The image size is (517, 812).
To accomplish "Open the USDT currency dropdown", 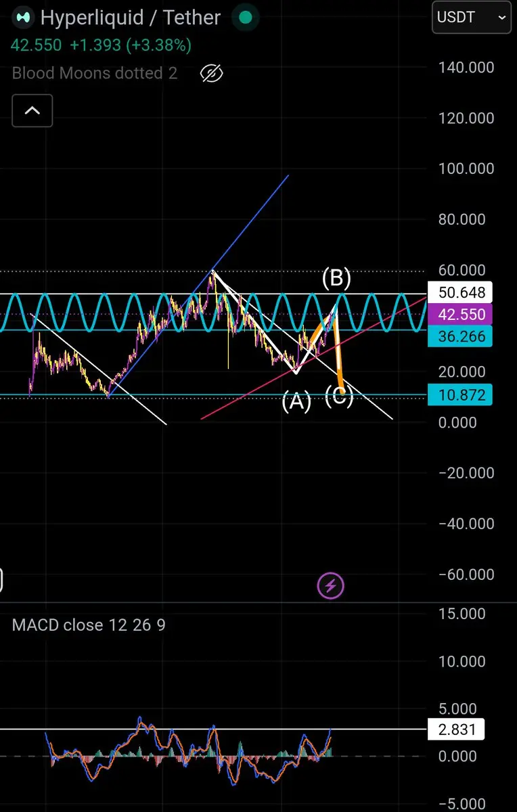I will tap(472, 18).
